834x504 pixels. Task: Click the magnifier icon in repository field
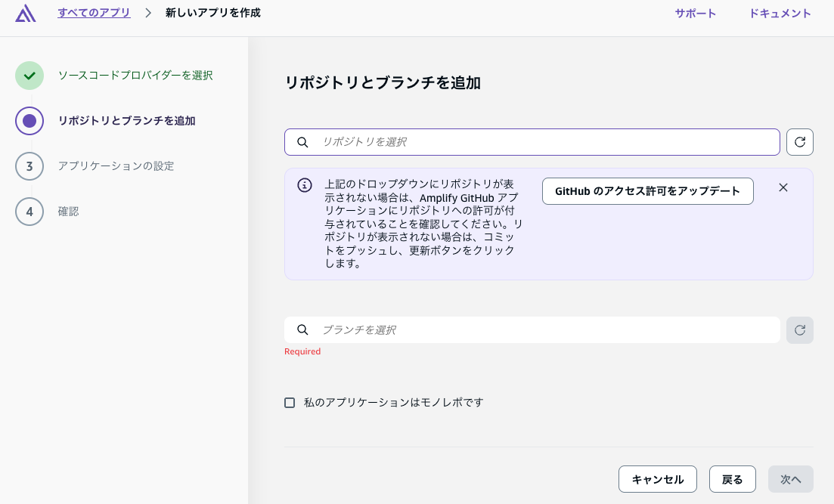tap(302, 142)
